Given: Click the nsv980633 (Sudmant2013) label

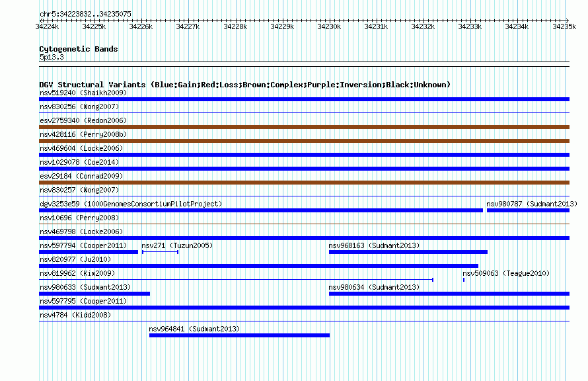Looking at the screenshot, I should [x=85, y=287].
